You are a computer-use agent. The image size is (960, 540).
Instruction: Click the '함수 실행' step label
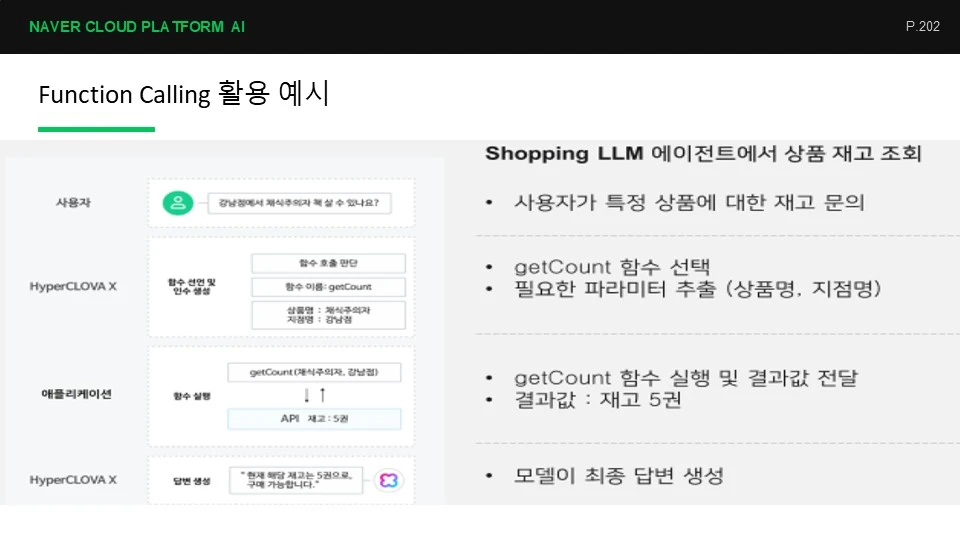click(x=192, y=396)
